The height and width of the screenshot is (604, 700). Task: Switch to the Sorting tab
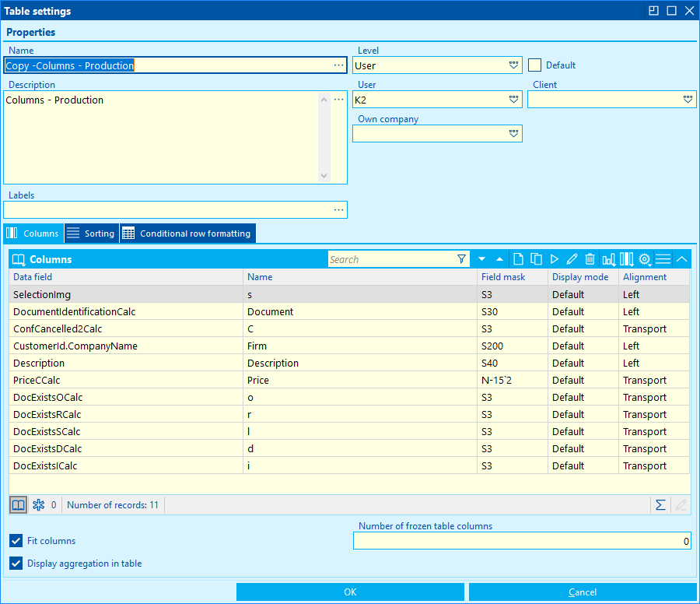(x=90, y=234)
